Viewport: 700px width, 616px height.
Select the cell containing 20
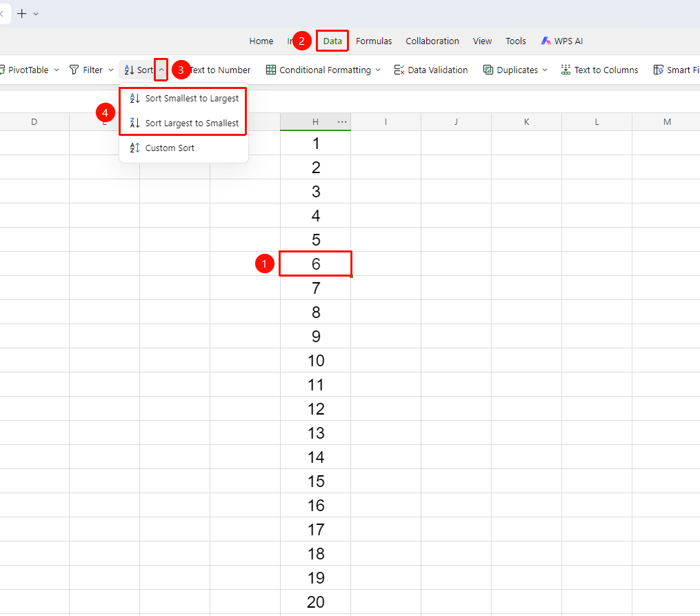(x=316, y=602)
